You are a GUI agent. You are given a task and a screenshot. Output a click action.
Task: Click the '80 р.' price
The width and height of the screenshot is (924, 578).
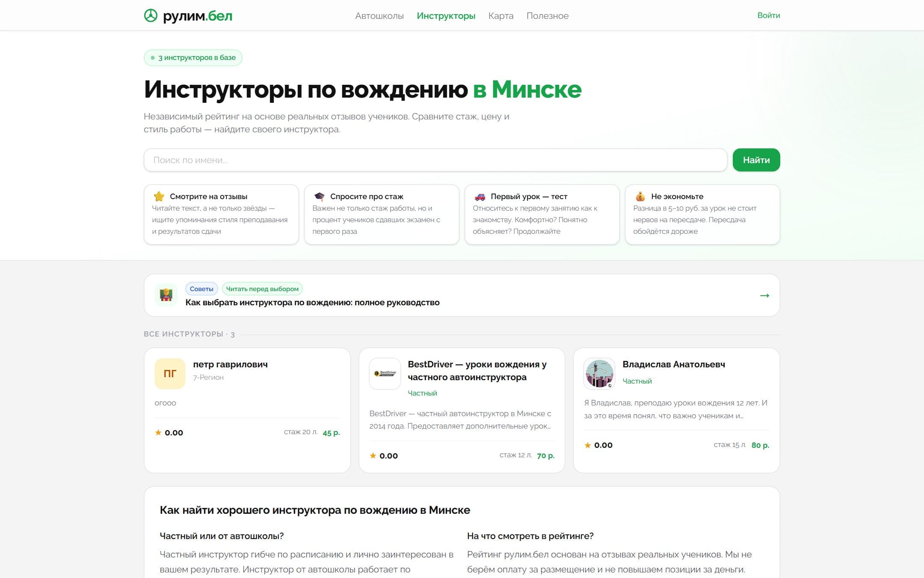[760, 445]
